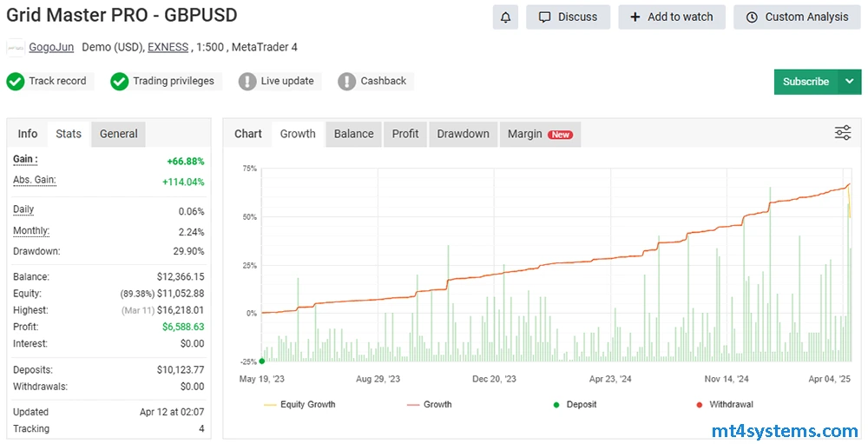Open chart settings sliders icon
Image resolution: width=868 pixels, height=444 pixels.
point(842,133)
